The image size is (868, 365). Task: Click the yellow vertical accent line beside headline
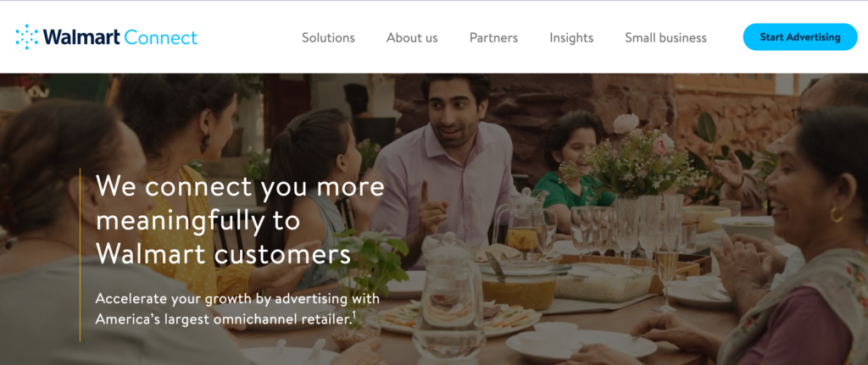coord(80,255)
